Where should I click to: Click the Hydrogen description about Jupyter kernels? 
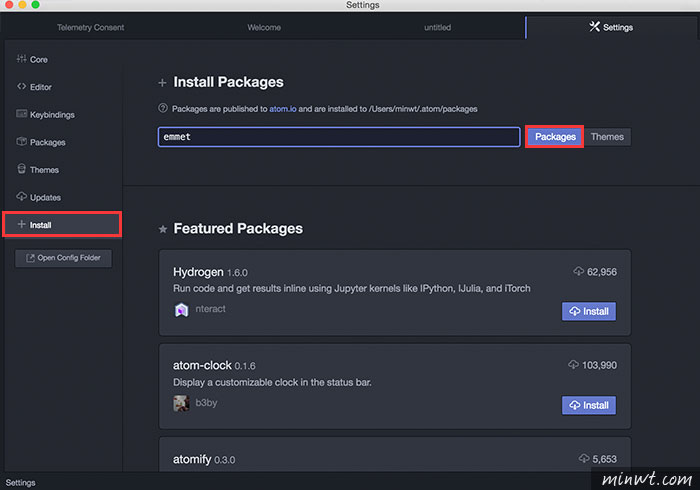[x=352, y=289]
